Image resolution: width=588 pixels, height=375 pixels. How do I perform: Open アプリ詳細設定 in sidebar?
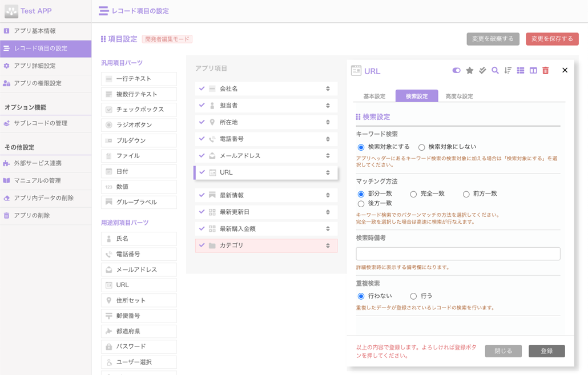46,66
